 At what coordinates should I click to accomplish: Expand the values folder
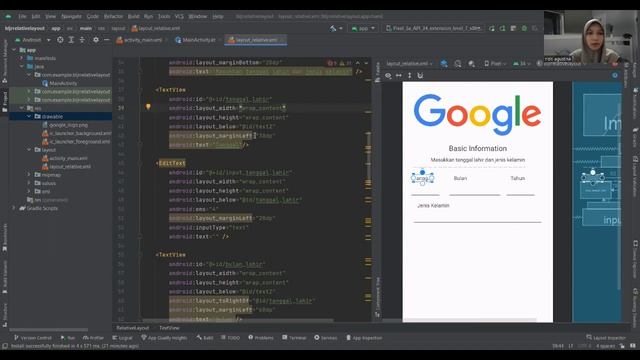pyautogui.click(x=29, y=183)
